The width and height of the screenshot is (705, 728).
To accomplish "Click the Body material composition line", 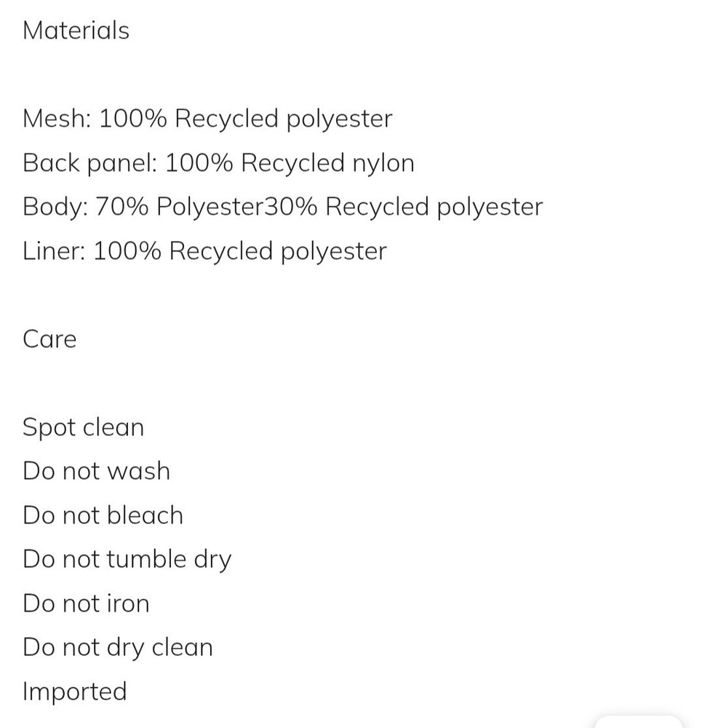I will tap(282, 207).
